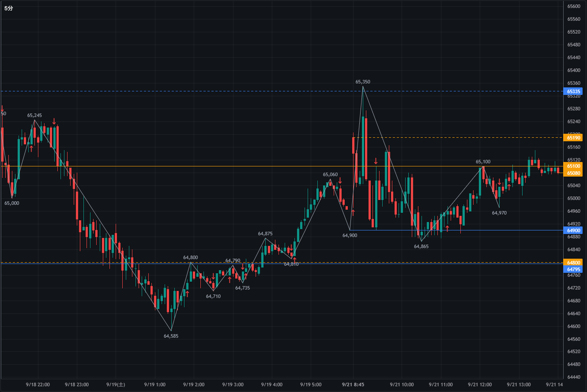The height and width of the screenshot is (392, 587).
Task: Click the 9/21 12:00 time label
Action: click(480, 384)
